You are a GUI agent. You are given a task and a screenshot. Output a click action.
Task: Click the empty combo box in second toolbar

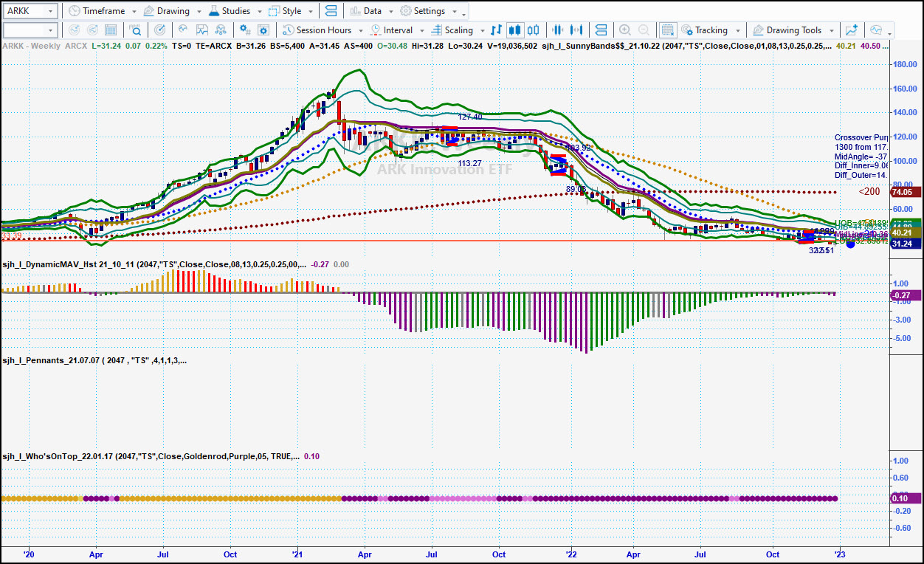(x=30, y=30)
